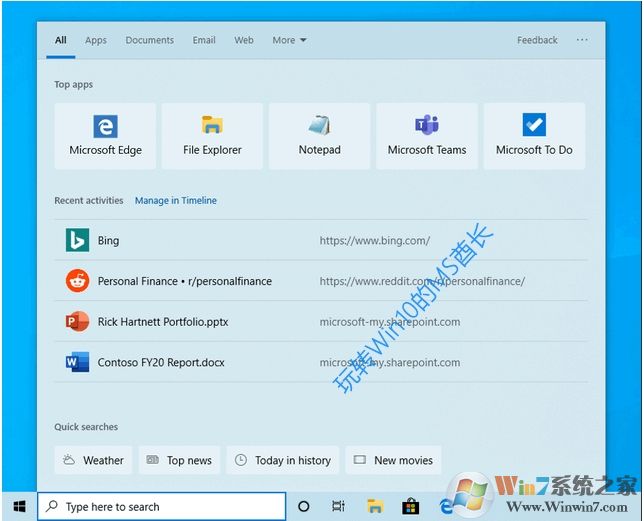Open the Notepad top app tile
Image resolution: width=644 pixels, height=521 pixels.
320,136
